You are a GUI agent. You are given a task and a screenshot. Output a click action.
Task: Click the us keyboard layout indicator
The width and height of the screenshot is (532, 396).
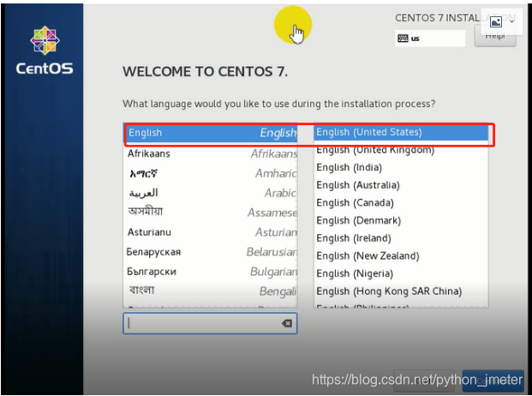point(430,39)
